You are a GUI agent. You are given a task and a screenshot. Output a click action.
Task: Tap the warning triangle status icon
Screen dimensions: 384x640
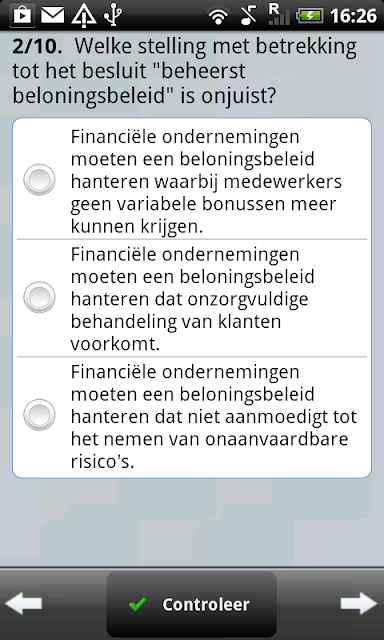pos(84,16)
